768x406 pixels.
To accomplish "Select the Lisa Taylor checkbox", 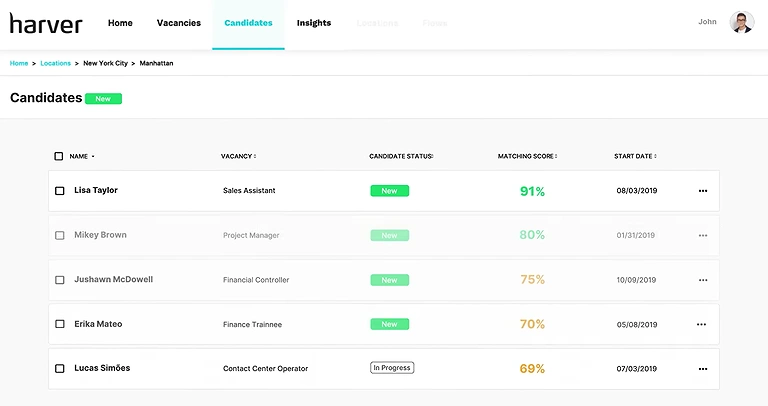I will tap(60, 191).
